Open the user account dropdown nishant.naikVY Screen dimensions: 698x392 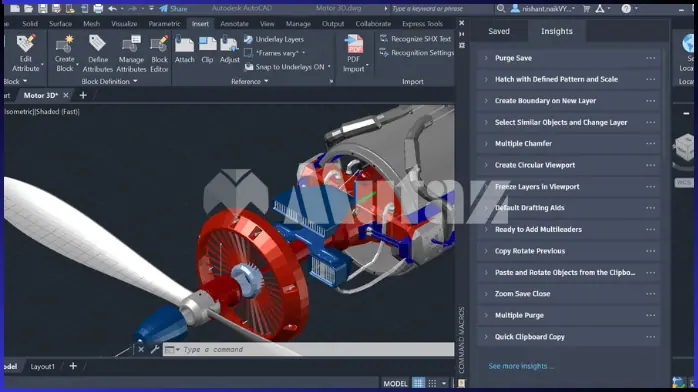(543, 8)
